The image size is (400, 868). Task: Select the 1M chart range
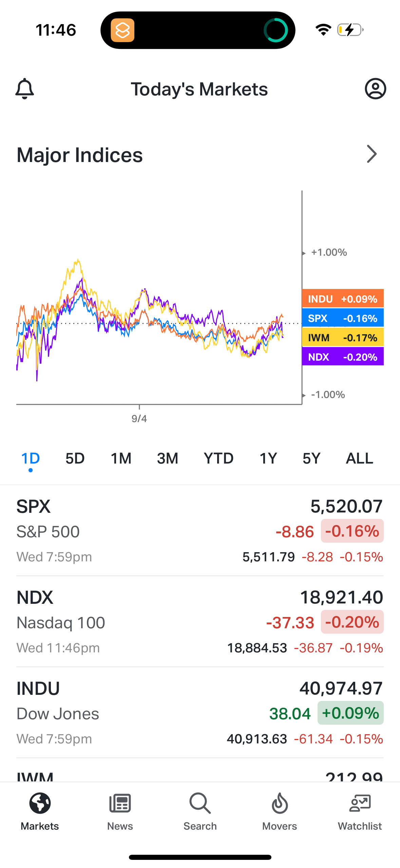click(x=121, y=458)
